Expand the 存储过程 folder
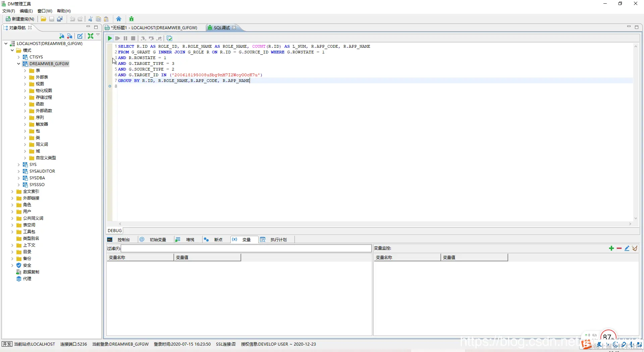The height and width of the screenshot is (352, 644). coord(25,97)
